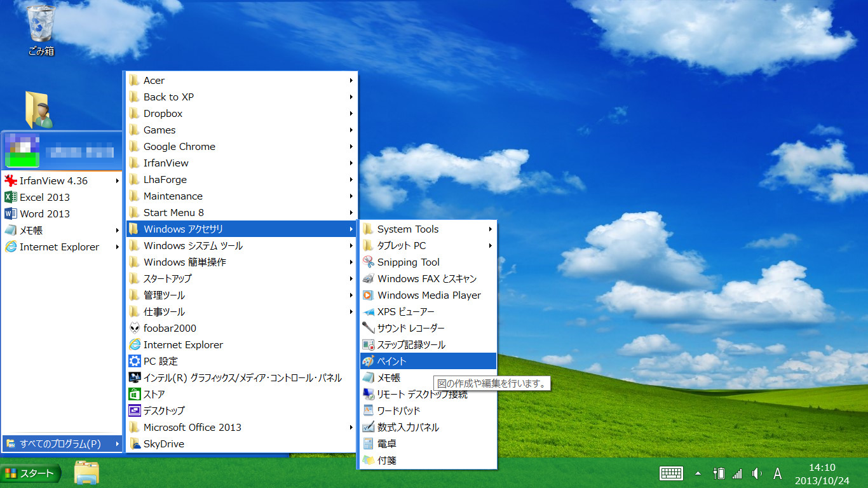Expand the System Tools submenu

coord(428,229)
